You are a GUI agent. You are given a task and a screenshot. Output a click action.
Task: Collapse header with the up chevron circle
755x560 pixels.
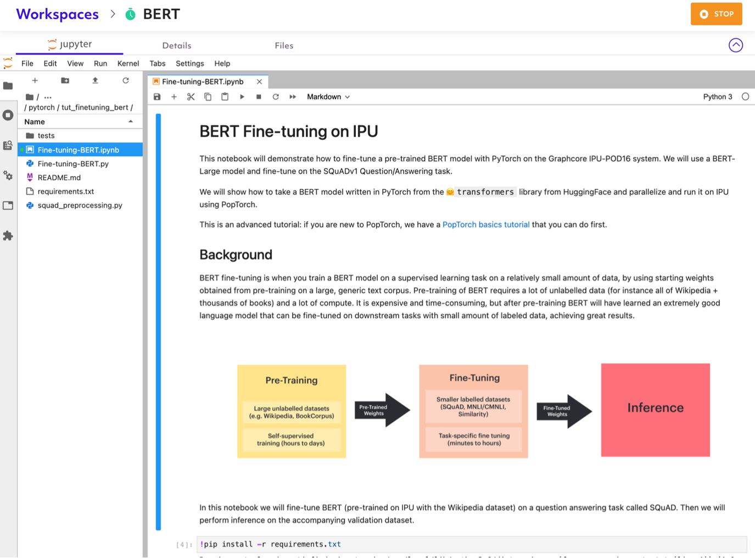click(736, 45)
